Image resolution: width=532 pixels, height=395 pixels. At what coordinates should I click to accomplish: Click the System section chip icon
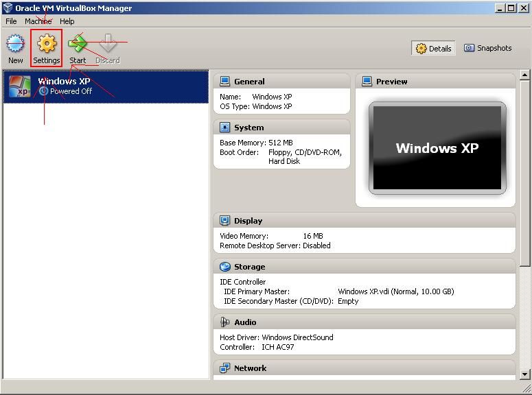pyautogui.click(x=224, y=127)
